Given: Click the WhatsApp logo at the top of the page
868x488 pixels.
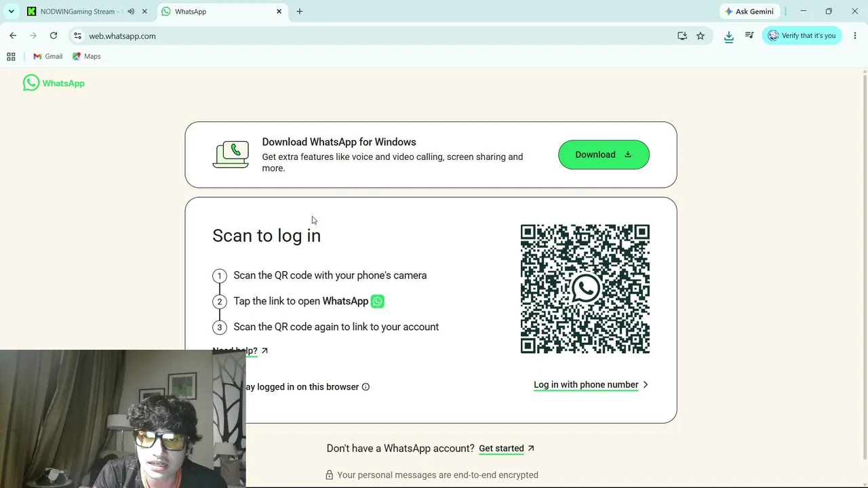Looking at the screenshot, I should tap(54, 83).
